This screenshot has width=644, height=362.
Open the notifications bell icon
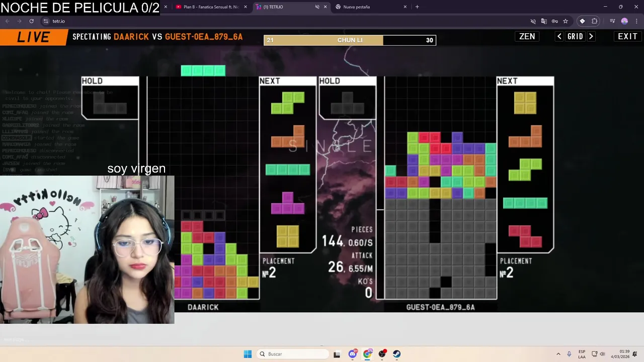(635, 354)
